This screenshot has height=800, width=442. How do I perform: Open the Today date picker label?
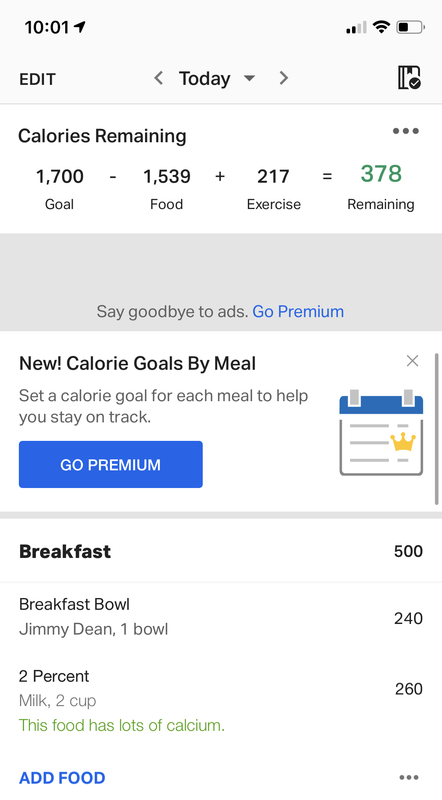click(204, 79)
